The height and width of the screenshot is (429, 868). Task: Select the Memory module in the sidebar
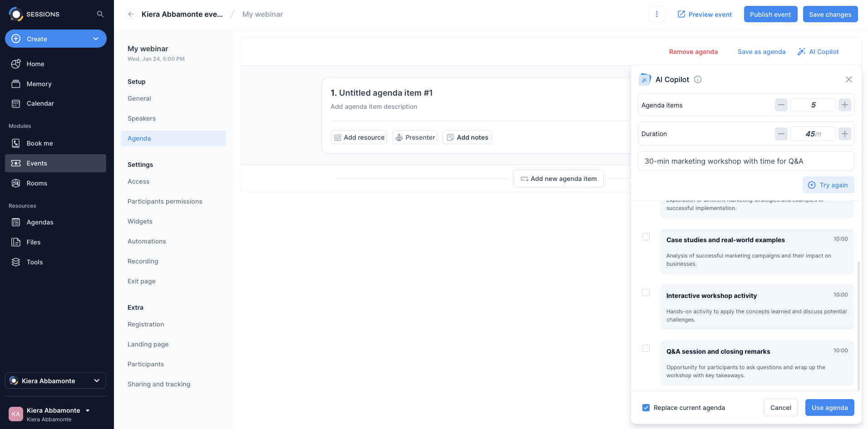tap(38, 84)
